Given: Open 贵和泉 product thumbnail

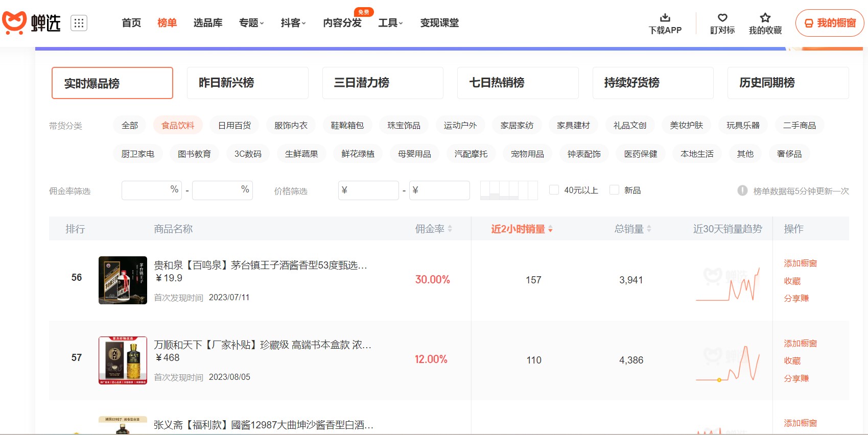Looking at the screenshot, I should tap(123, 280).
